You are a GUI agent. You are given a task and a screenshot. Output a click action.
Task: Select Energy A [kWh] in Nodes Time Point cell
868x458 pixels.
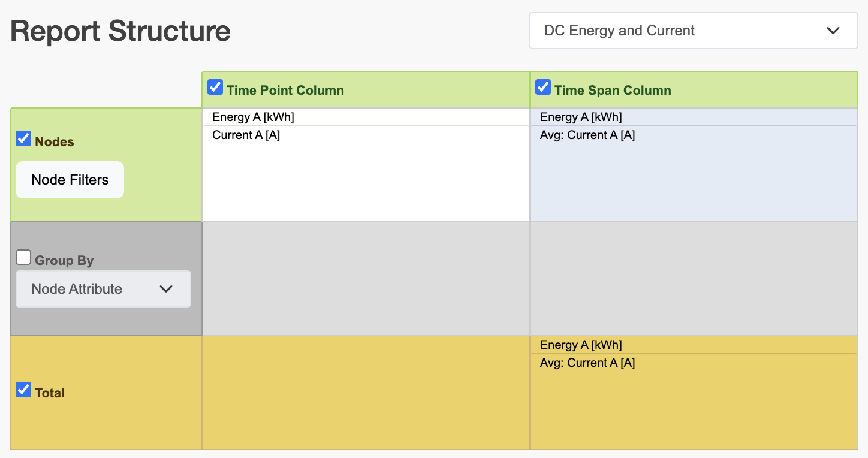pyautogui.click(x=253, y=117)
